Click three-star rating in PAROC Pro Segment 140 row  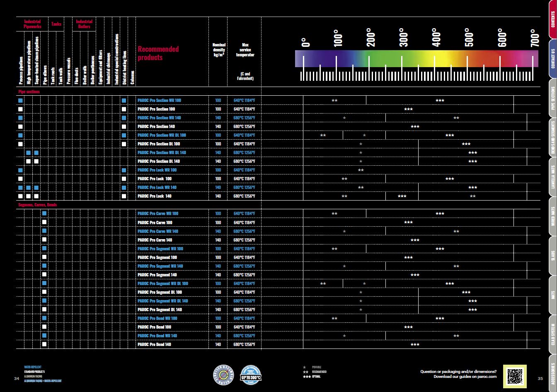[415, 275]
